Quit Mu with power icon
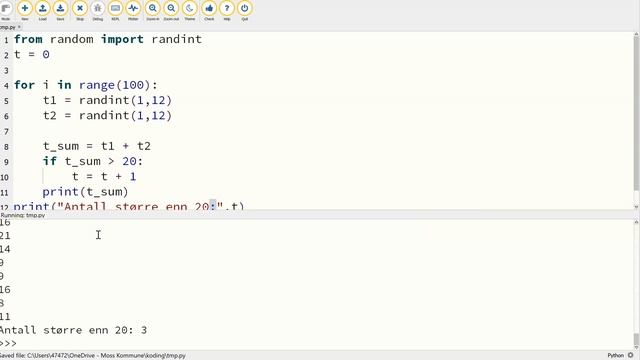The height and width of the screenshot is (360, 640). coord(244,9)
